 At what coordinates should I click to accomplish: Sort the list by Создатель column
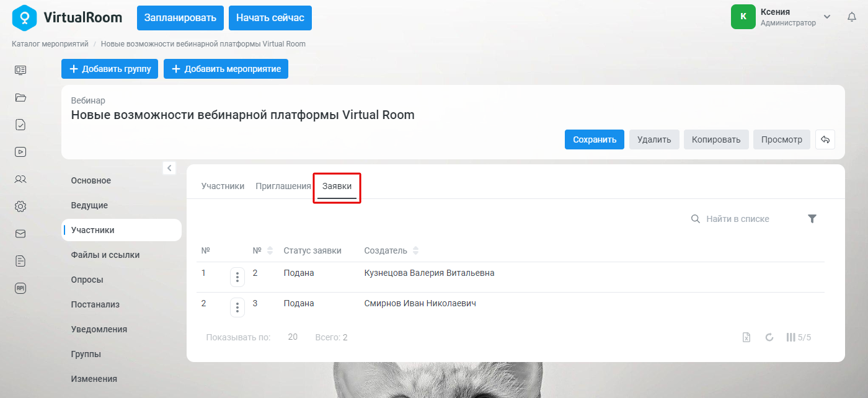(x=415, y=251)
